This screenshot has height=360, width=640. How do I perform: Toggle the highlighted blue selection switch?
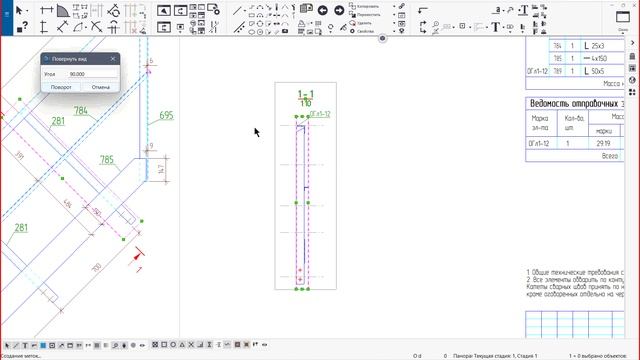point(43,345)
